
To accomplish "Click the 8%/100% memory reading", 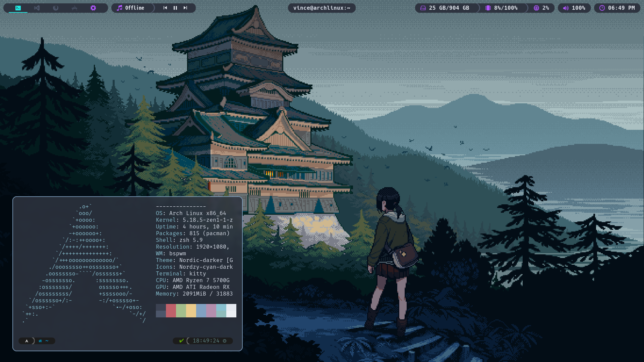I will click(506, 8).
